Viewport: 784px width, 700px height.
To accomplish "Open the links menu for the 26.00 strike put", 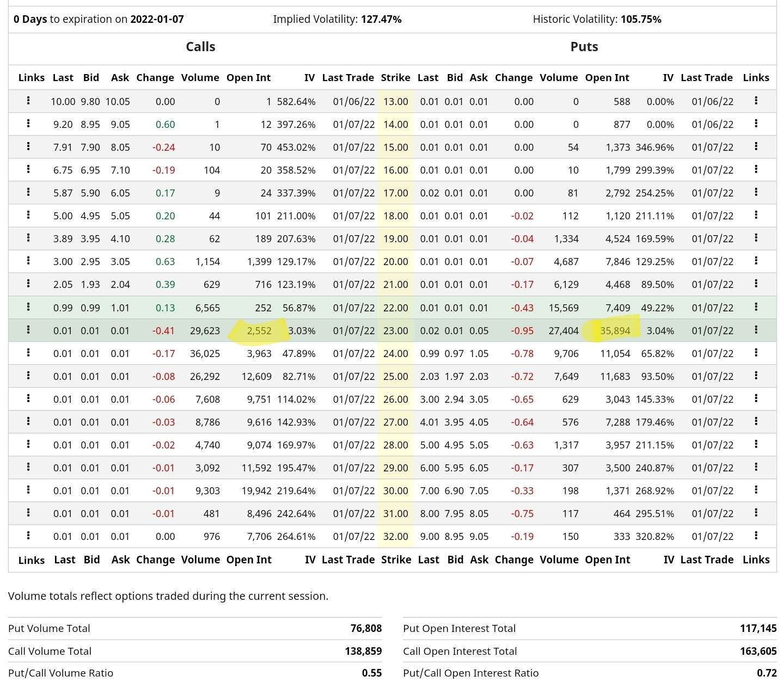I will 756,399.
